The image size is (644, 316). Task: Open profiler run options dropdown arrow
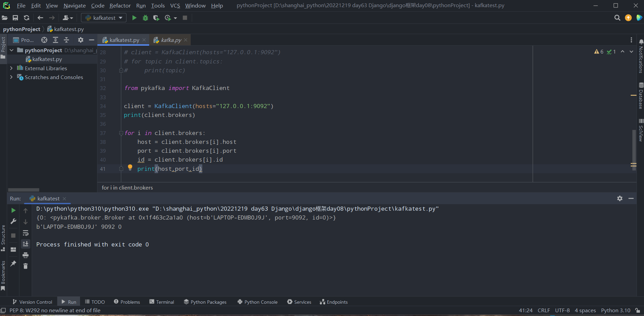coord(175,18)
